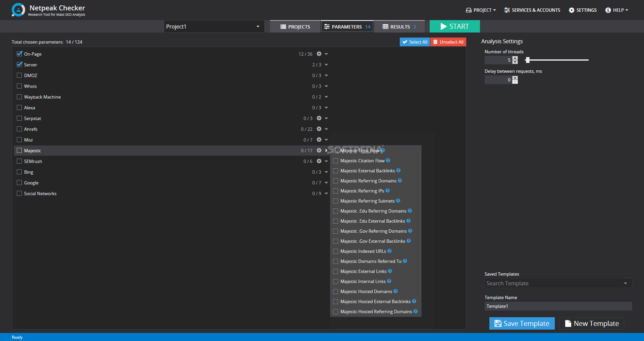Open settings gear for On-Page row

tap(319, 54)
